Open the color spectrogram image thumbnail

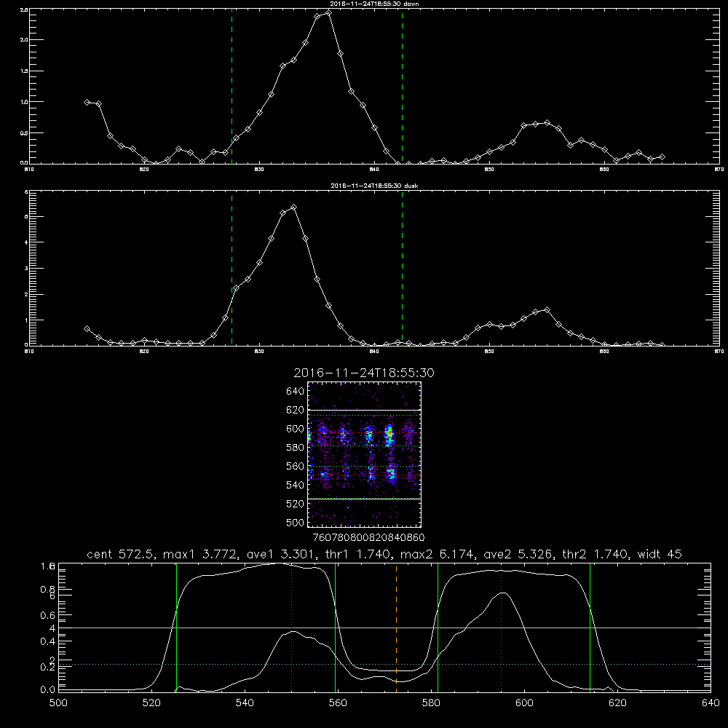[x=365, y=454]
